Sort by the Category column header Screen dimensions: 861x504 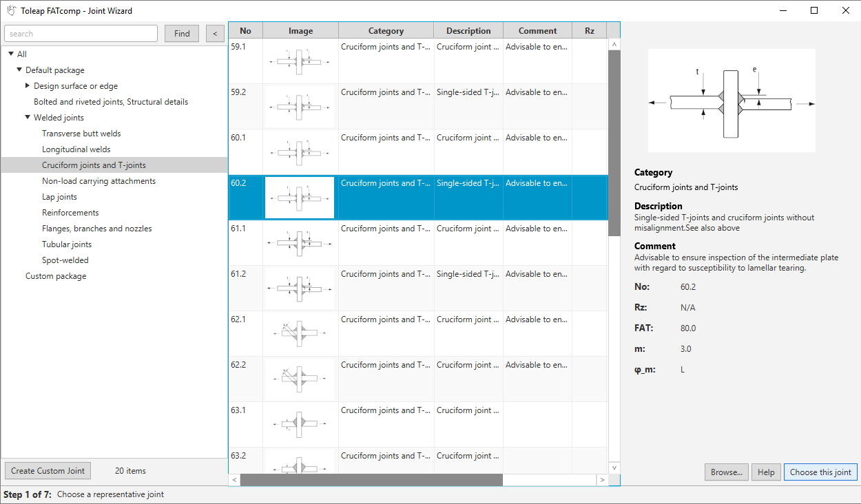[x=386, y=31]
